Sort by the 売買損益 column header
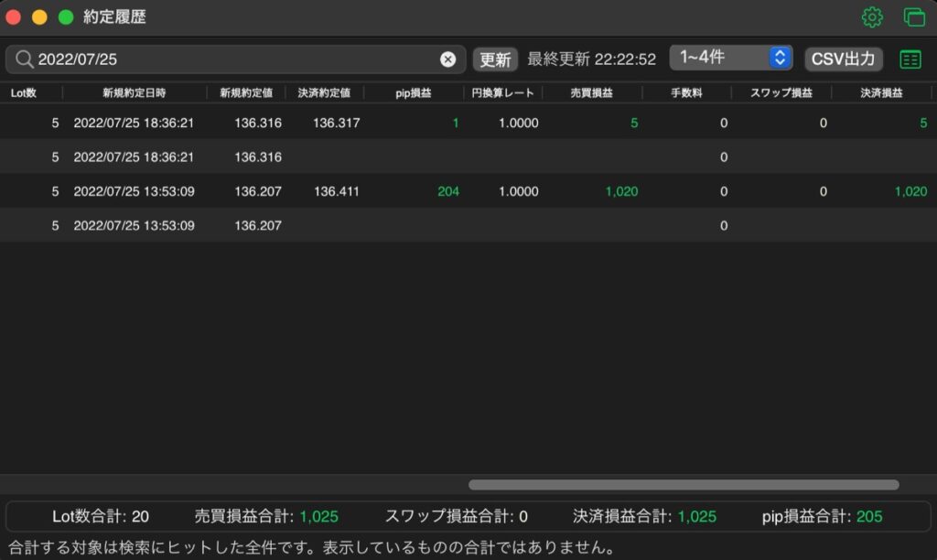 coord(591,92)
